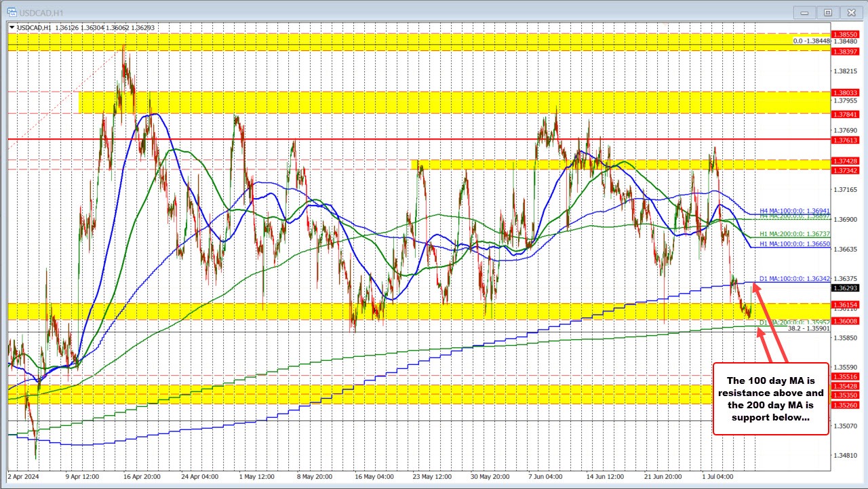Select the D1 MA:100:0:0: 1.36342 label

(x=794, y=278)
